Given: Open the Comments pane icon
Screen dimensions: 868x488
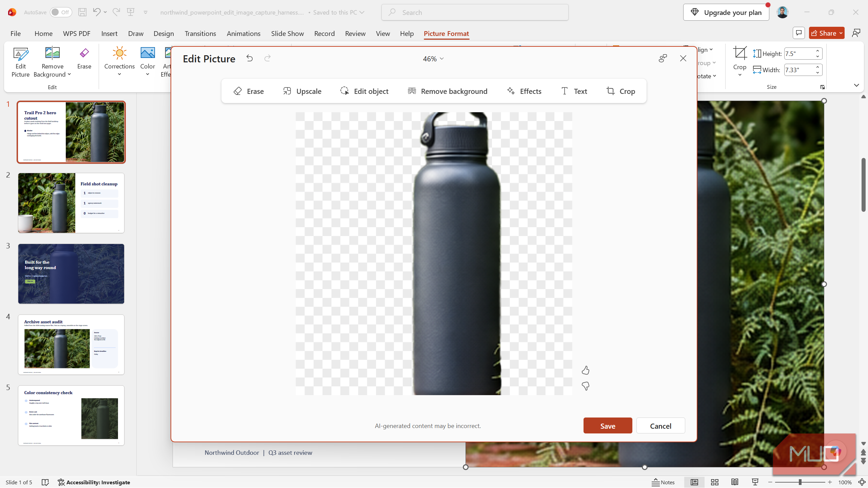Looking at the screenshot, I should point(799,33).
